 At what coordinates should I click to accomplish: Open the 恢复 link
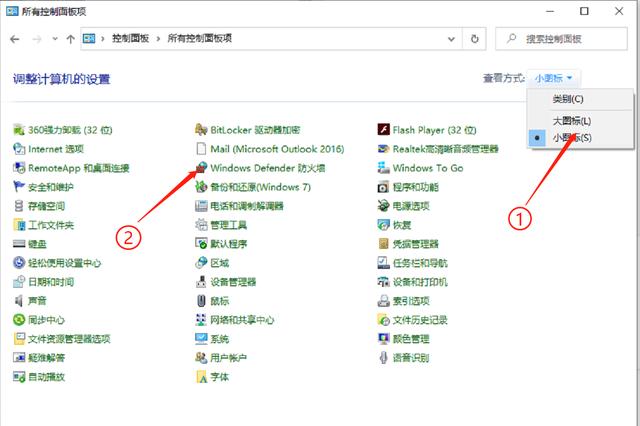click(402, 225)
